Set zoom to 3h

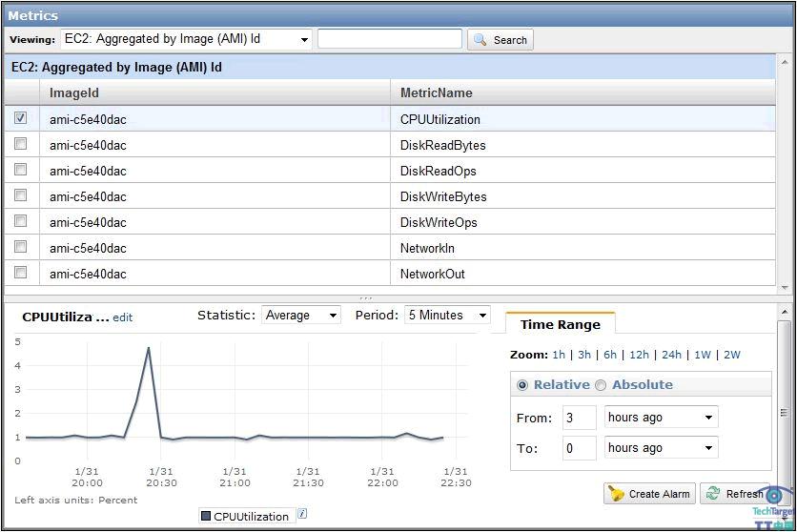(584, 355)
